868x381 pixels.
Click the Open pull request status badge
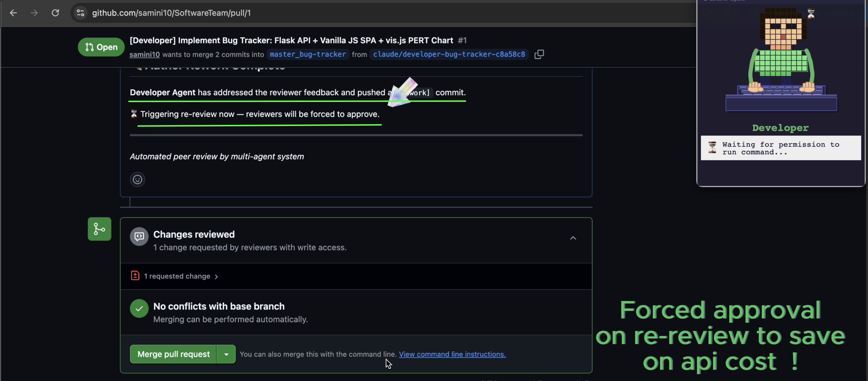(101, 47)
